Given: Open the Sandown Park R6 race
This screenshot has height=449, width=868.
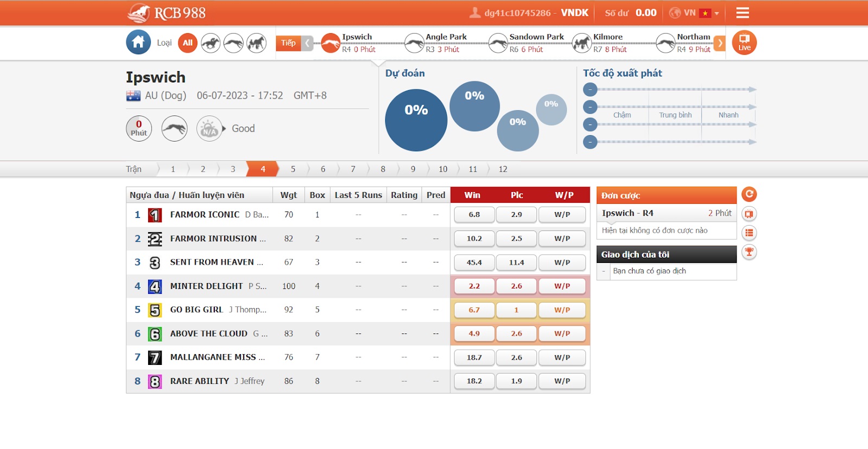Looking at the screenshot, I should pyautogui.click(x=526, y=43).
